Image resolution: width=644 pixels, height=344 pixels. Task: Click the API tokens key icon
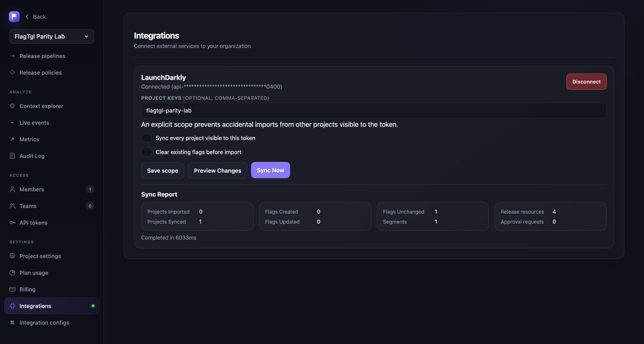coord(12,223)
